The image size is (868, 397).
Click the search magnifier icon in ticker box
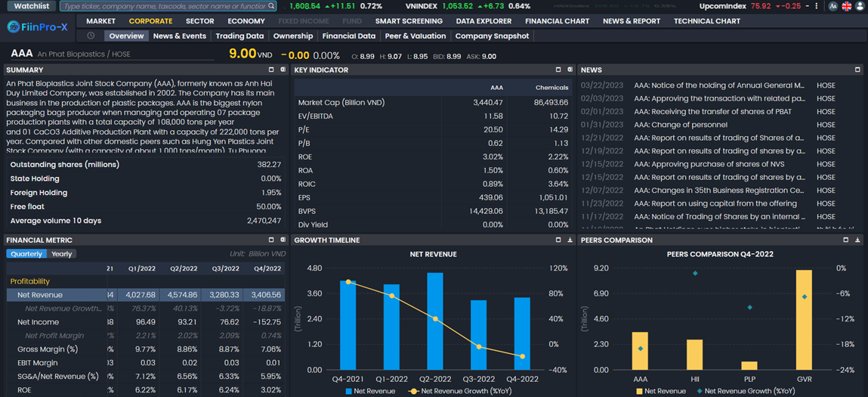click(x=272, y=6)
